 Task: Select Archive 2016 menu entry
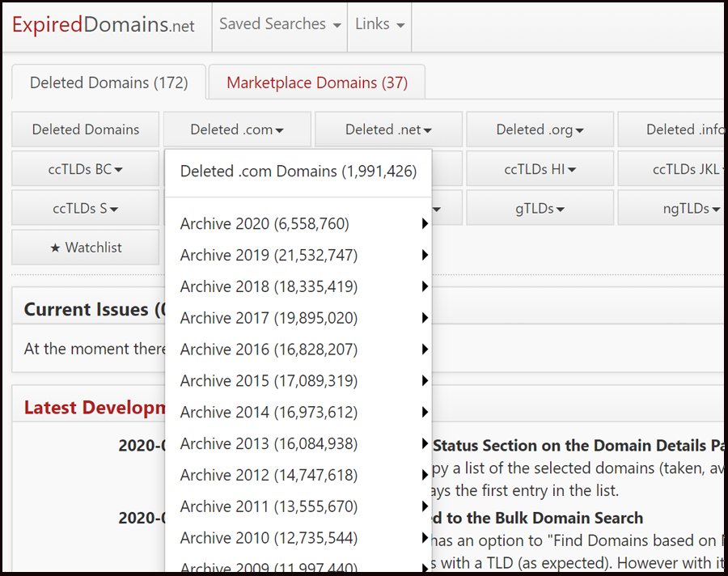pos(298,349)
